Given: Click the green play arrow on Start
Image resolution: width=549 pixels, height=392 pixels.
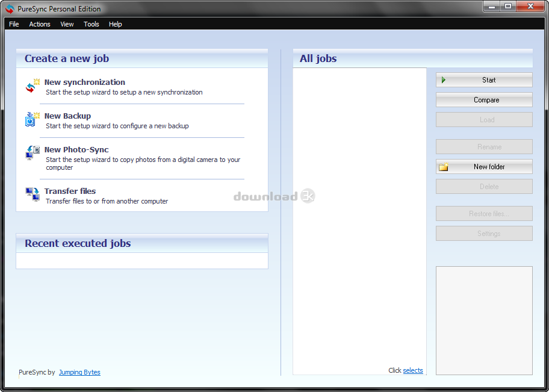Looking at the screenshot, I should click(444, 80).
